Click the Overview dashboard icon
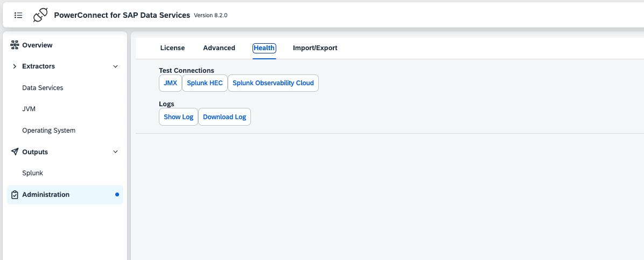The width and height of the screenshot is (644, 260). pyautogui.click(x=15, y=45)
